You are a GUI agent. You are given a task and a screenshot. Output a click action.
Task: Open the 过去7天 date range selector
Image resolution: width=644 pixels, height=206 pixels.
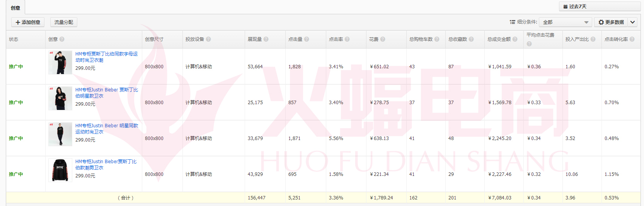click(600, 7)
